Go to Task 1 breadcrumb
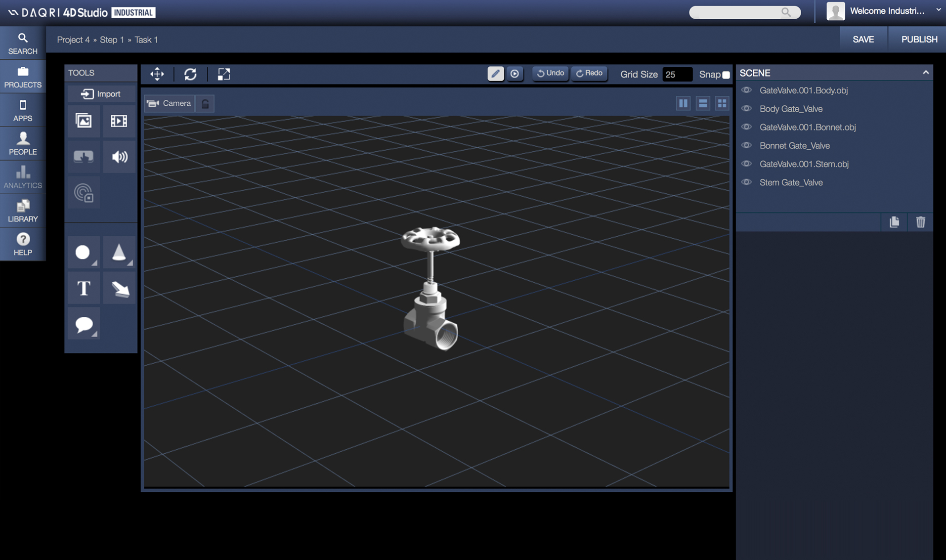Viewport: 946px width, 560px height. [x=146, y=40]
